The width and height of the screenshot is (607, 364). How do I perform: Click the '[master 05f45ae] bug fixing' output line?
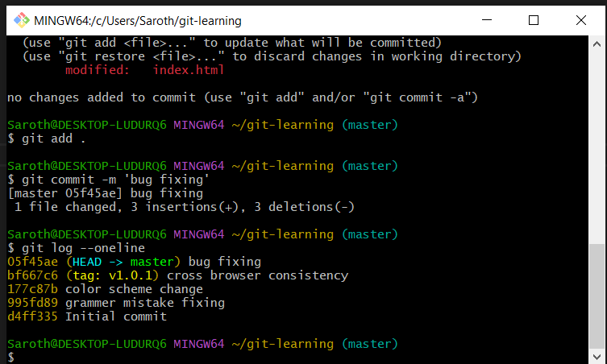(x=106, y=193)
